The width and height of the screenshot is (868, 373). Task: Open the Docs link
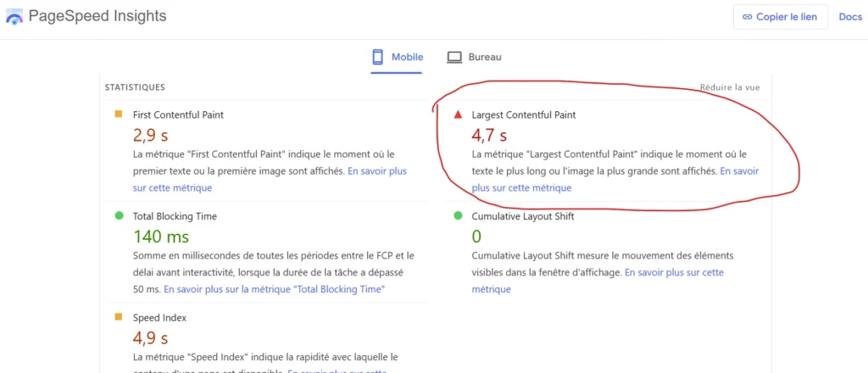(x=849, y=17)
